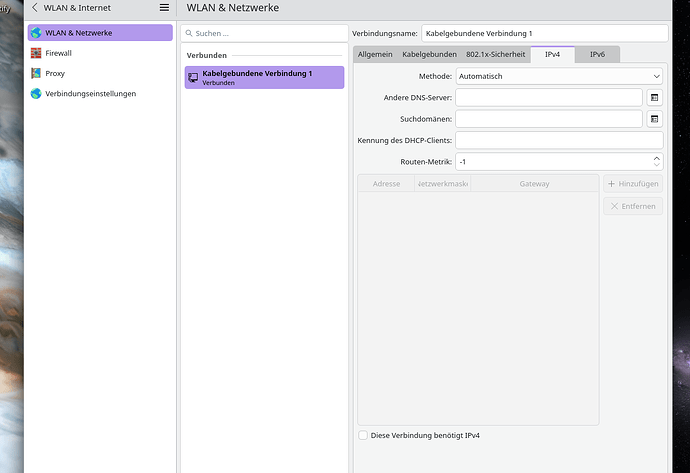Switch to the IPv6 tab

(x=597, y=54)
